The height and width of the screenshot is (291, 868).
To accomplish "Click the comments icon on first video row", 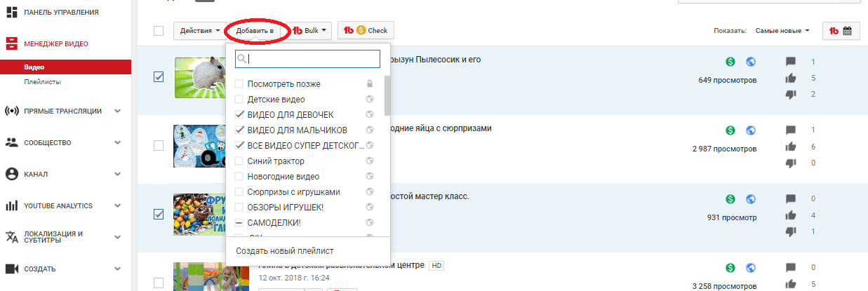I will [x=791, y=62].
